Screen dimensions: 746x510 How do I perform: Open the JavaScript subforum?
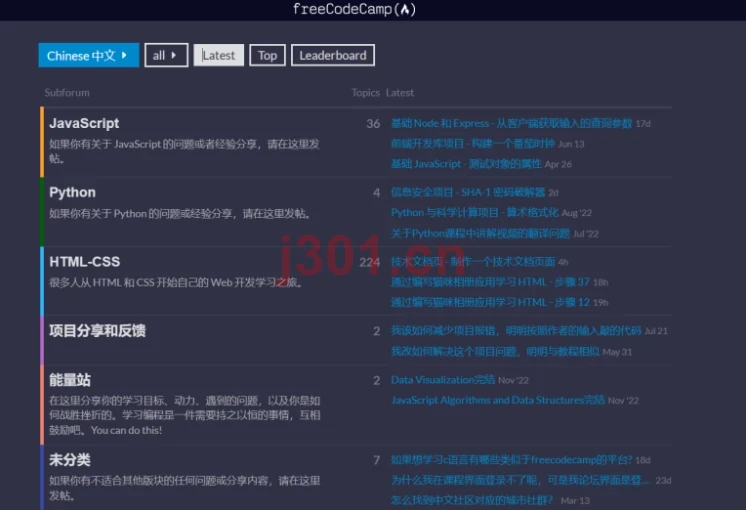[x=84, y=123]
